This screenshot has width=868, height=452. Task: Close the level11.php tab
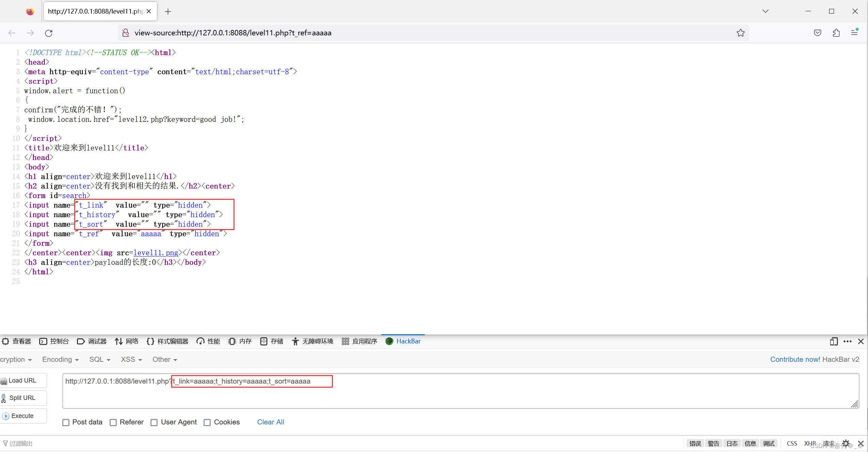[149, 11]
